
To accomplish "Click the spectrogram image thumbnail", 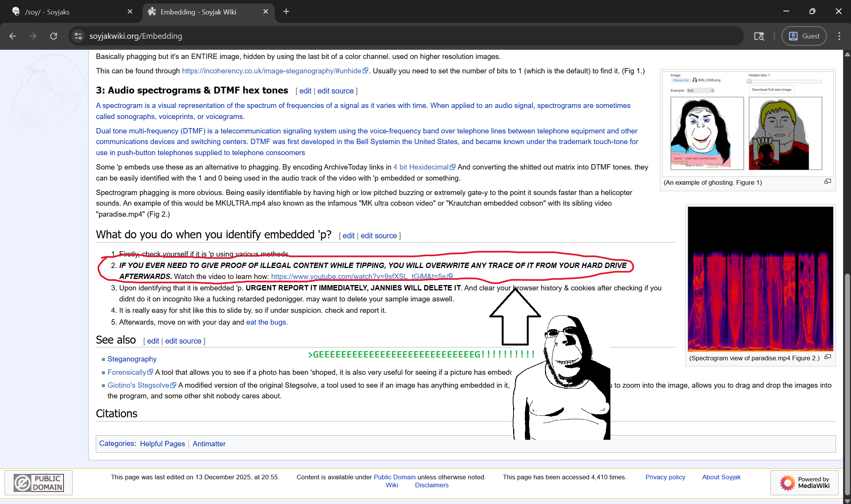I will tap(760, 279).
